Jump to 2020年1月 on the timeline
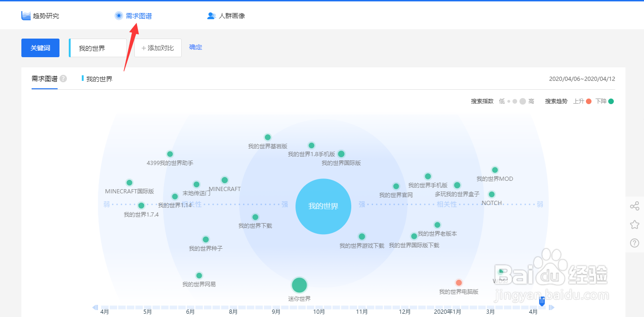 (x=447, y=312)
